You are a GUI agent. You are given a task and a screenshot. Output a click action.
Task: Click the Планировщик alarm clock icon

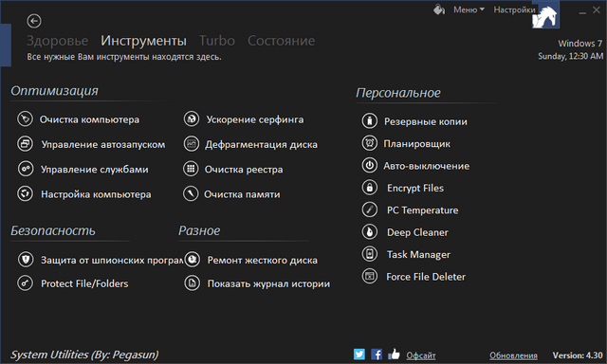point(370,143)
